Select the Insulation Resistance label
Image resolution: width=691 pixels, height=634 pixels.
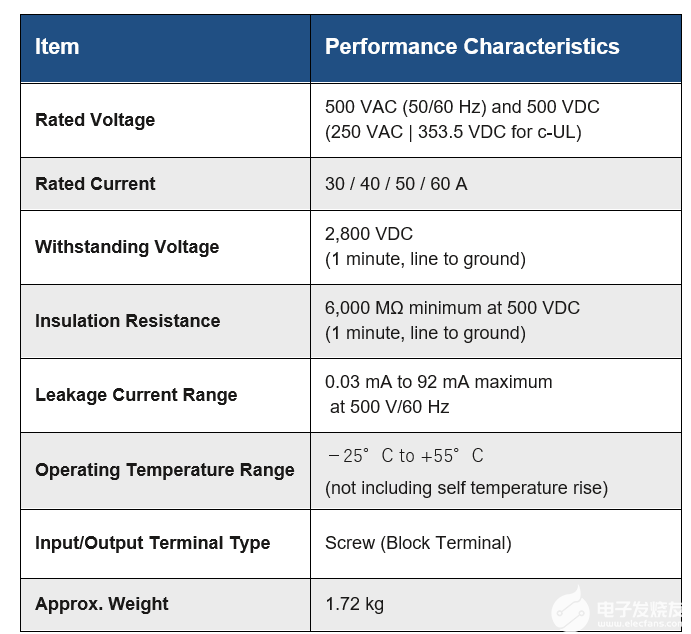click(x=128, y=321)
